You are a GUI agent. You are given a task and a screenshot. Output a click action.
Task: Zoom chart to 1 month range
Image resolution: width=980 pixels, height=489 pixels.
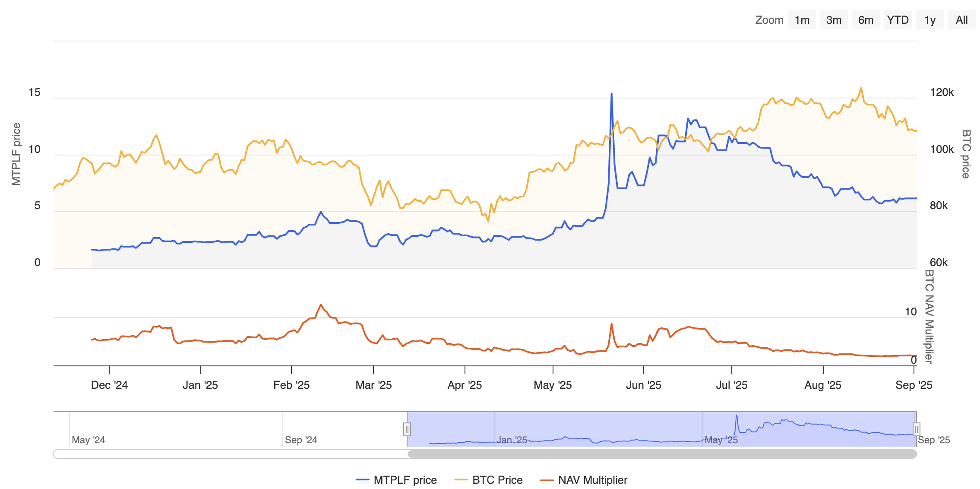[x=802, y=20]
